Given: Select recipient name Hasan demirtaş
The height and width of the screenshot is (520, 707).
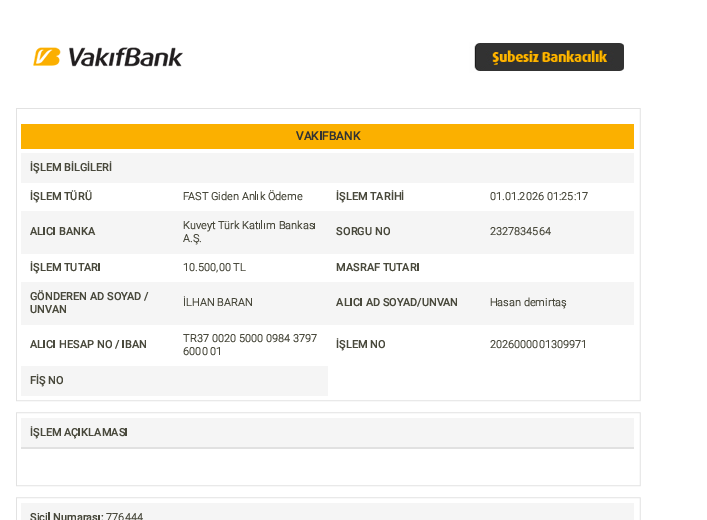Looking at the screenshot, I should [528, 302].
